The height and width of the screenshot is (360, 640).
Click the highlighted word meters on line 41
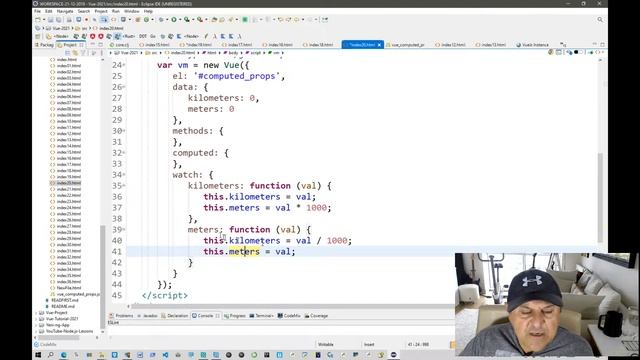(x=244, y=252)
